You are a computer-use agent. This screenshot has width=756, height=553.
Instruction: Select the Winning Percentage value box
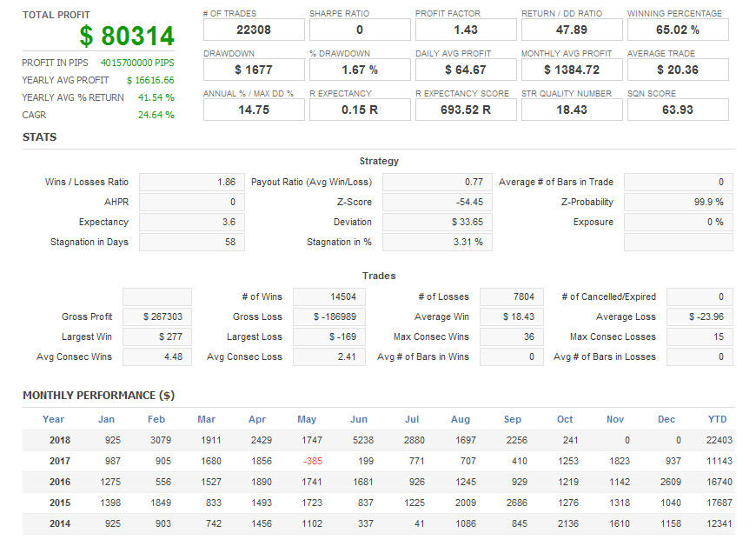pos(678,30)
